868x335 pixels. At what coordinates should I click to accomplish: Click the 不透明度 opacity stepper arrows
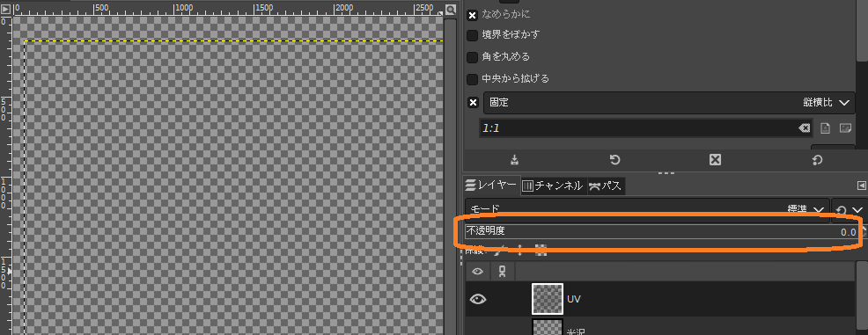click(864, 231)
